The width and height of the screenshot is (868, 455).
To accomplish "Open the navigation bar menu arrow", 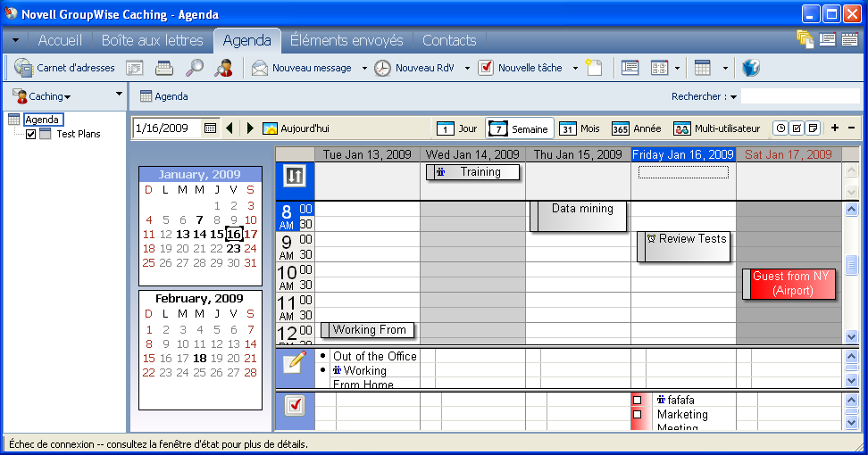I will (x=15, y=40).
